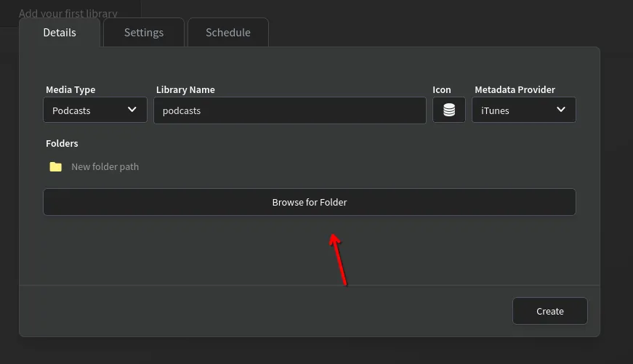
Task: Open the Settings tab
Action: (x=144, y=33)
